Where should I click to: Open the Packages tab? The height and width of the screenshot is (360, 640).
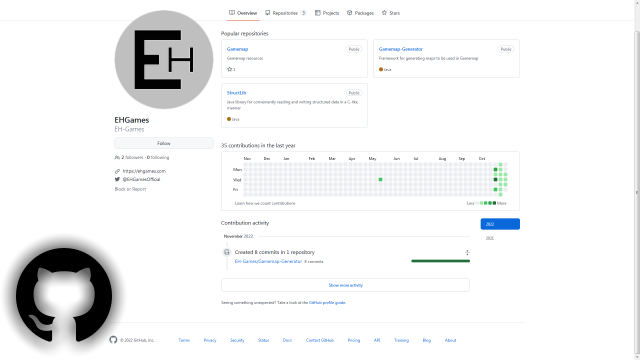click(x=360, y=13)
